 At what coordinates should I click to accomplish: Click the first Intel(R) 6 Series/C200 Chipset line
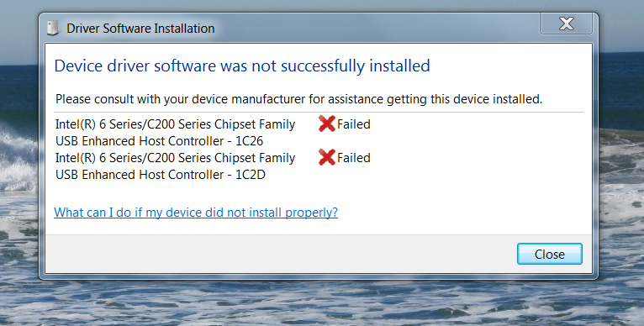tap(176, 124)
